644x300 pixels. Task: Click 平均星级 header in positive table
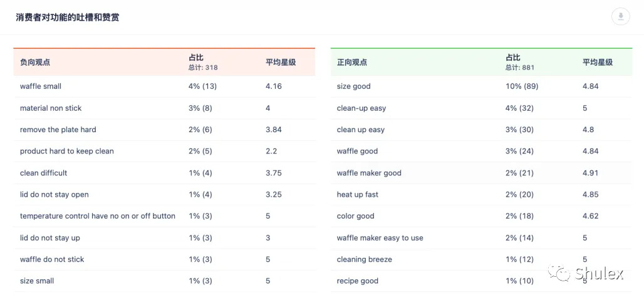pos(598,63)
